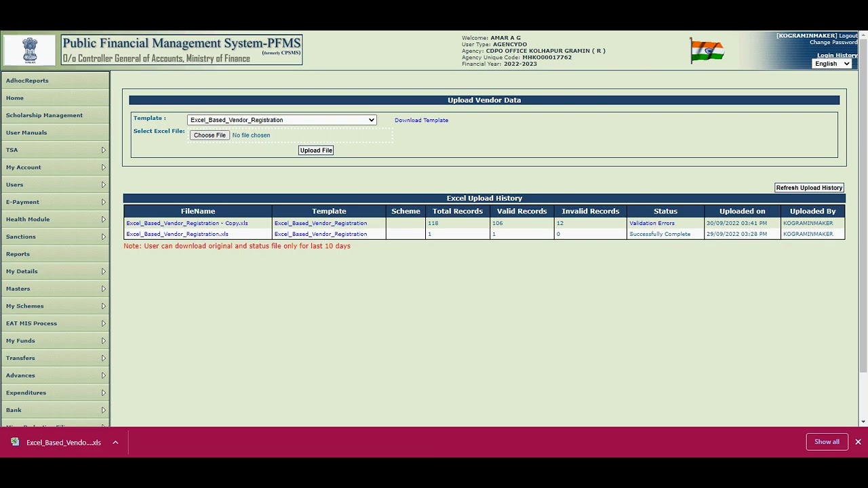Expand the Transfers submenu

[104, 358]
